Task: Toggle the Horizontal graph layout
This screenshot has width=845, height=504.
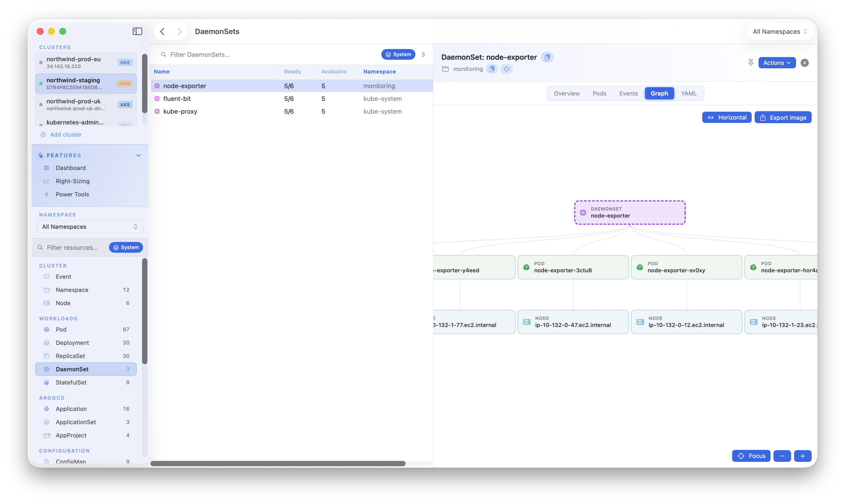Action: point(727,117)
